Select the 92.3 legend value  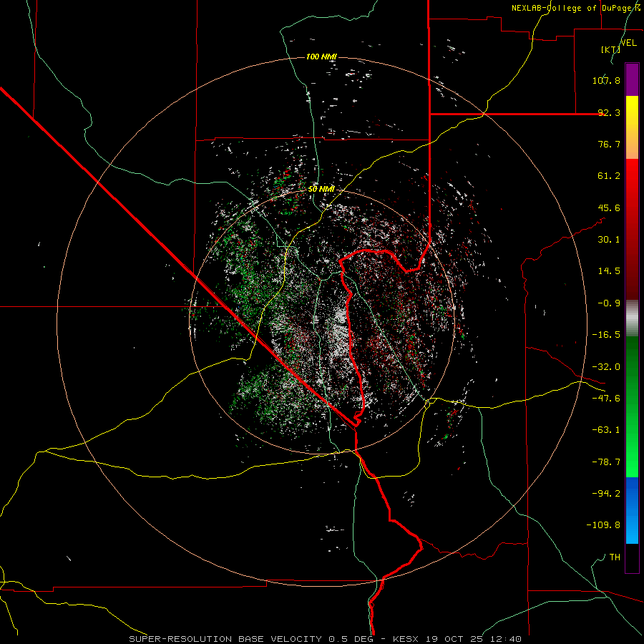[x=609, y=112]
